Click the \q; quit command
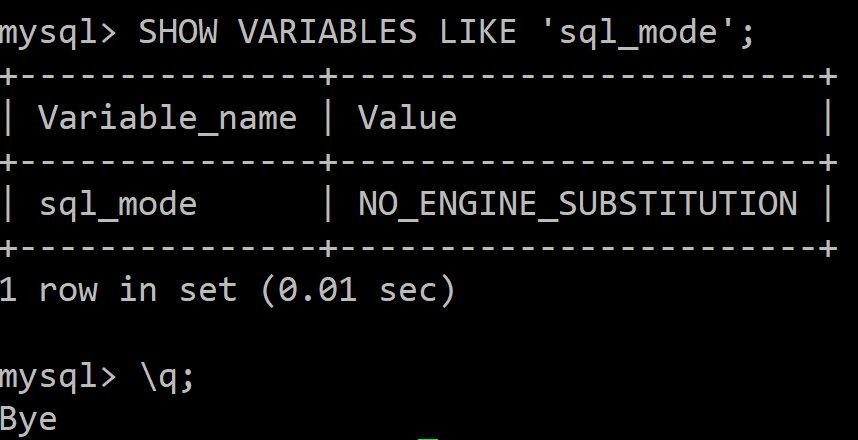 (x=168, y=378)
